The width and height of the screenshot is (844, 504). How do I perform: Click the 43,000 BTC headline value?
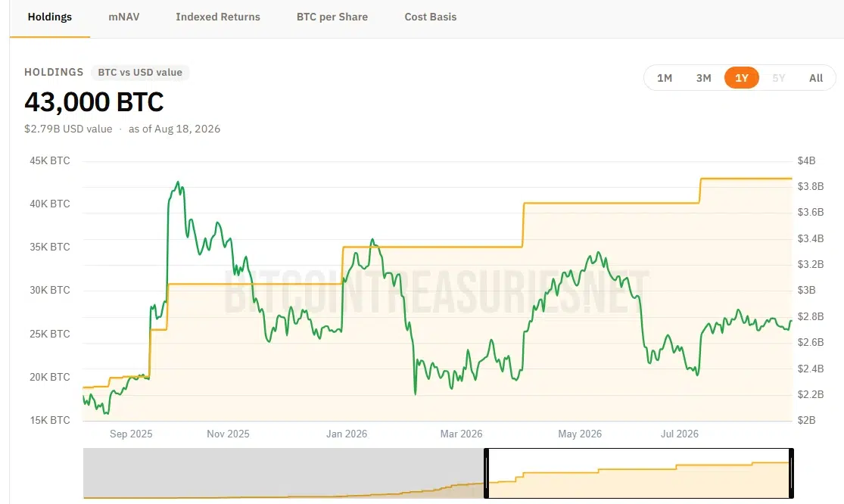pyautogui.click(x=94, y=101)
